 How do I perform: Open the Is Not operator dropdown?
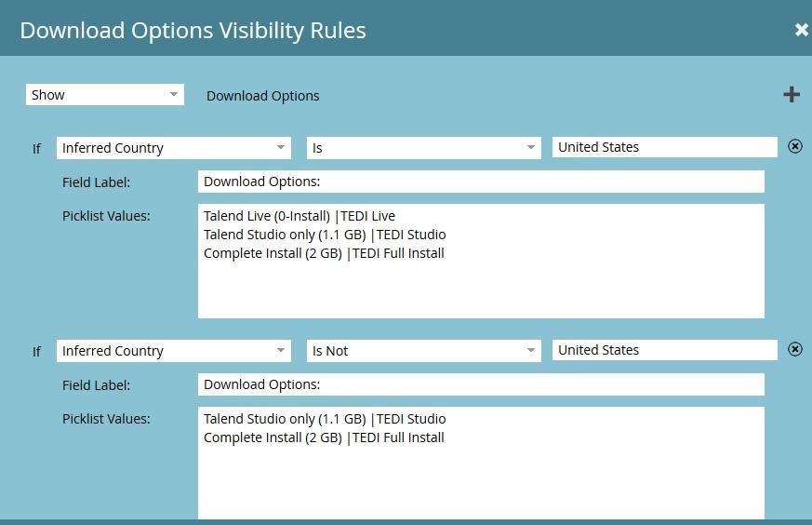423,351
